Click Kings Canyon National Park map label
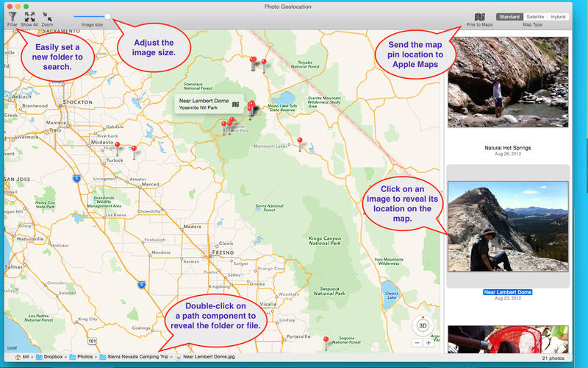The width and height of the screenshot is (588, 368). (325, 241)
